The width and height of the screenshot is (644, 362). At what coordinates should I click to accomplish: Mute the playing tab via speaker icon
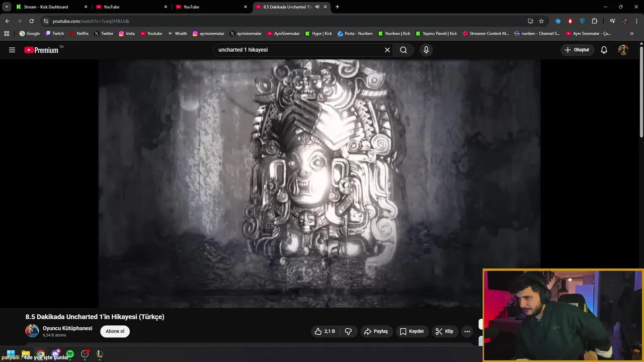coord(317,7)
